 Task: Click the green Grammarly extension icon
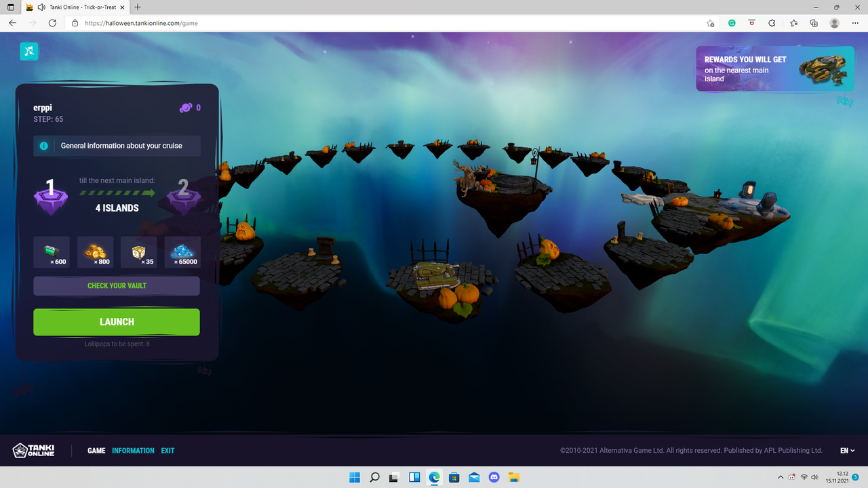(x=732, y=23)
